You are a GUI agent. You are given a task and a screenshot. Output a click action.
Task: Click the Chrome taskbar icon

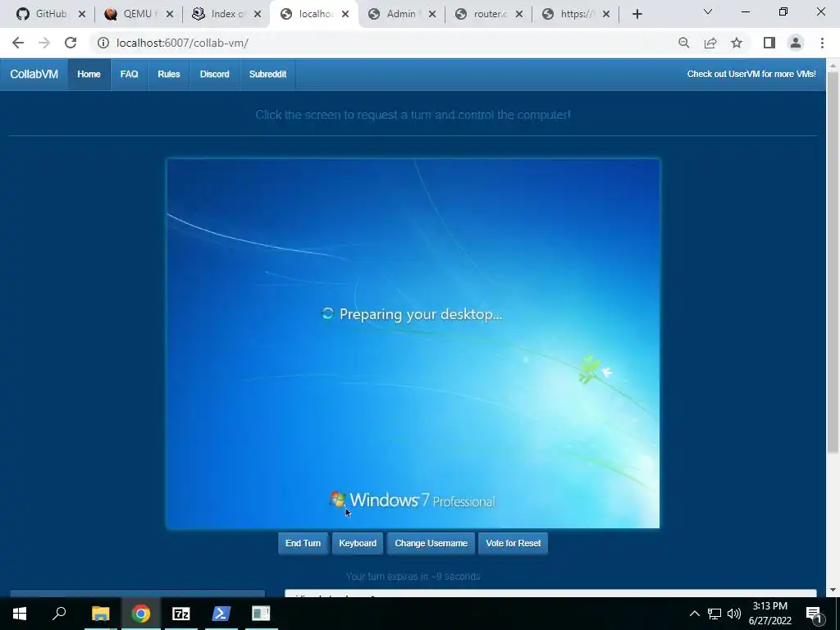tap(141, 614)
